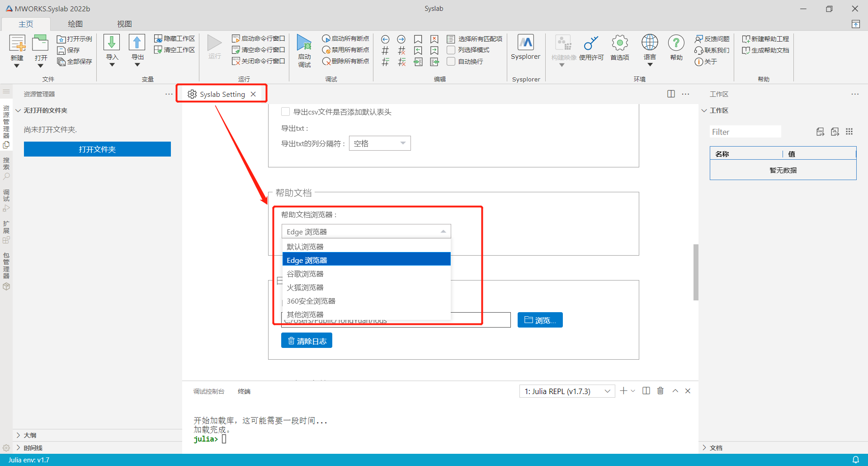Click 清空工作区 clear workspace
868x466 pixels.
click(x=175, y=50)
